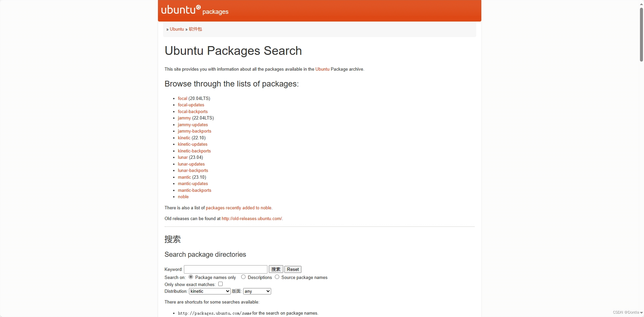Viewport: 644px width, 317px height.
Task: Browse the mantic package list
Action: tap(184, 177)
